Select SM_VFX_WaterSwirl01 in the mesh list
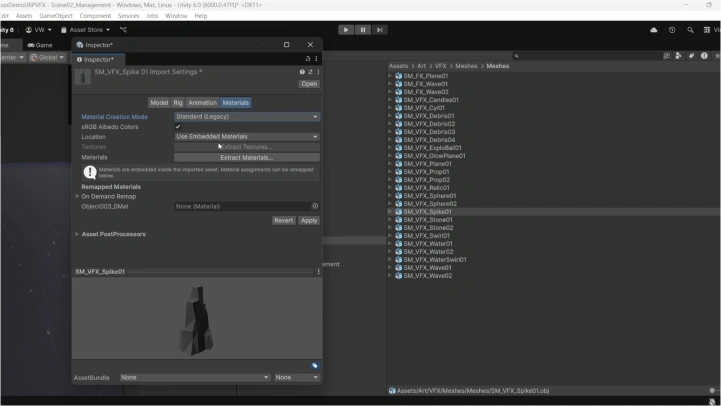Image resolution: width=721 pixels, height=406 pixels. pos(435,259)
